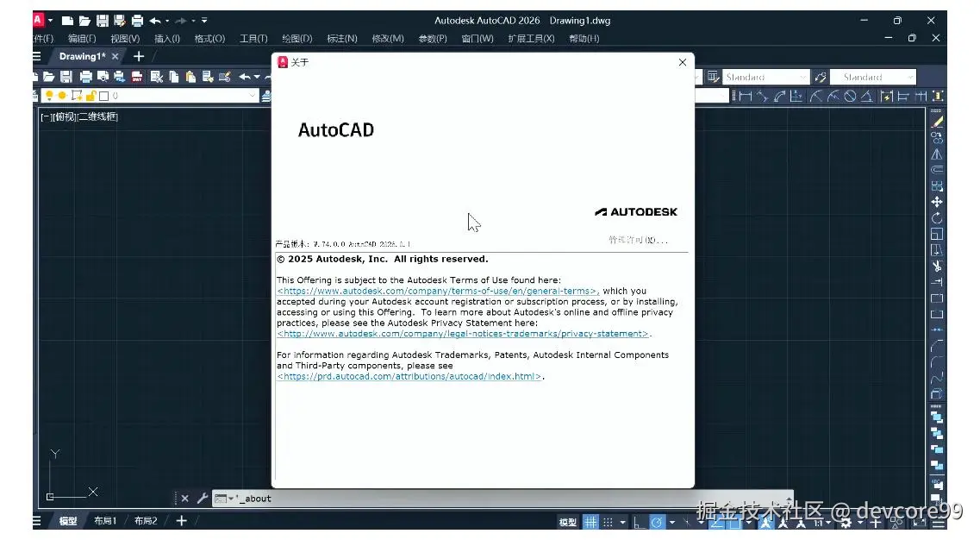Click the New file icon in quick access bar
The width and height of the screenshot is (980, 540).
pyautogui.click(x=67, y=21)
